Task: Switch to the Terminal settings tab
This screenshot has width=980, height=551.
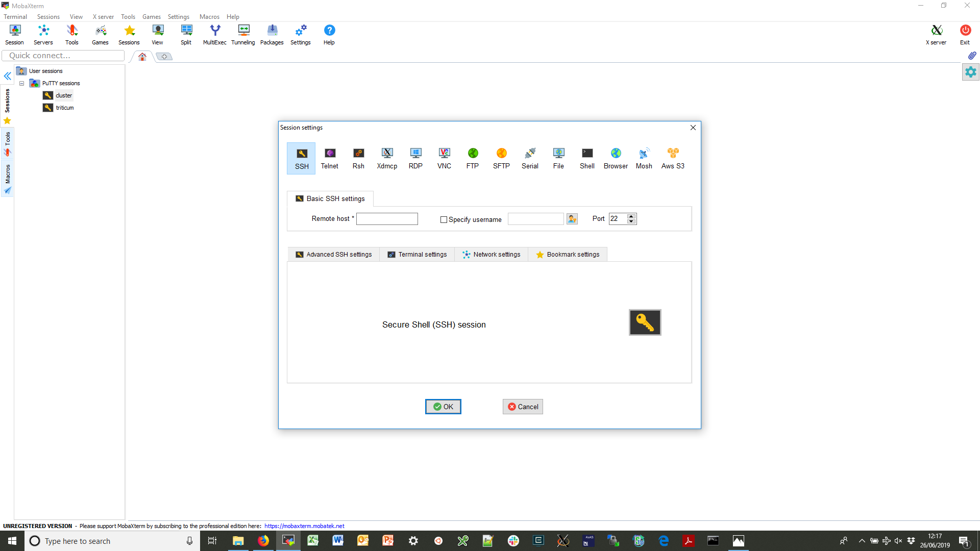Action: 418,254
